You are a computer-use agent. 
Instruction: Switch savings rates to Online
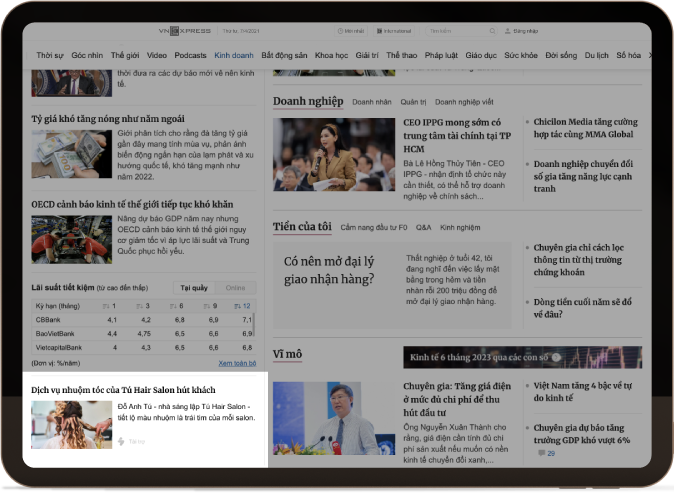click(234, 288)
